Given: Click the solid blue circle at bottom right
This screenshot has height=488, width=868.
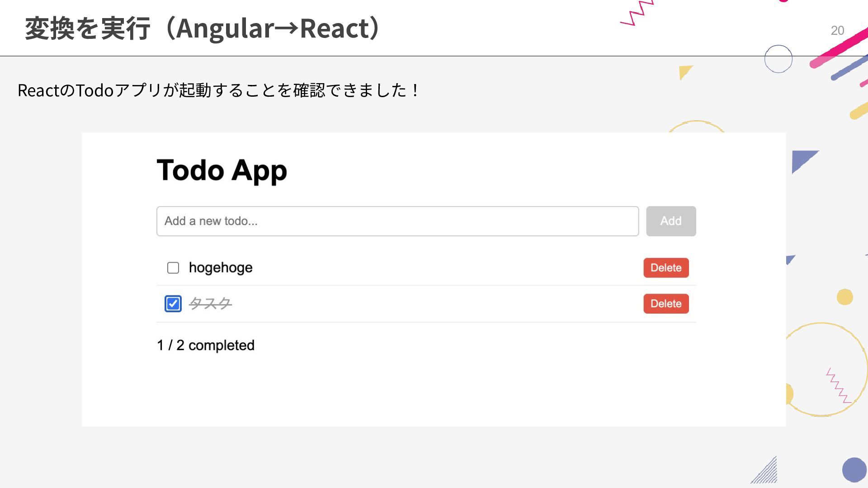Looking at the screenshot, I should [854, 469].
